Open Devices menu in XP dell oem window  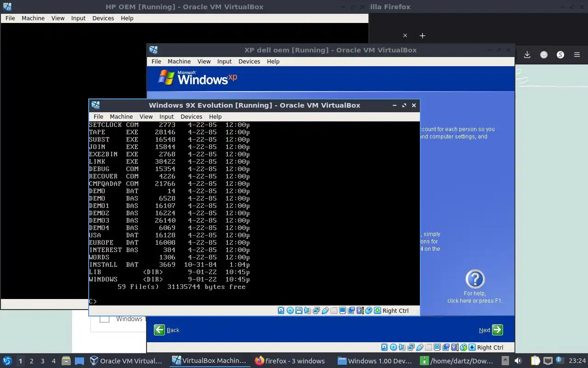coord(249,61)
